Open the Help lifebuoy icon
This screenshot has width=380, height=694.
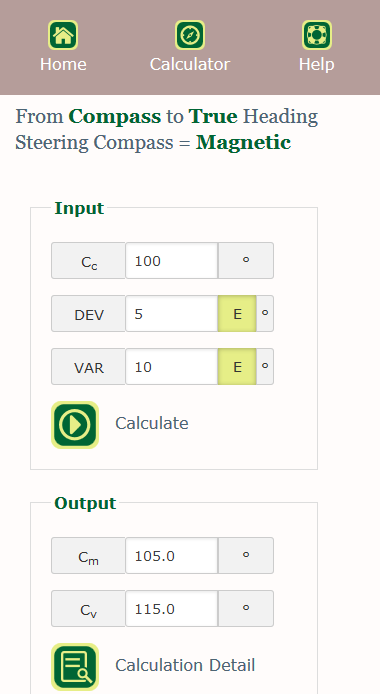(x=317, y=35)
